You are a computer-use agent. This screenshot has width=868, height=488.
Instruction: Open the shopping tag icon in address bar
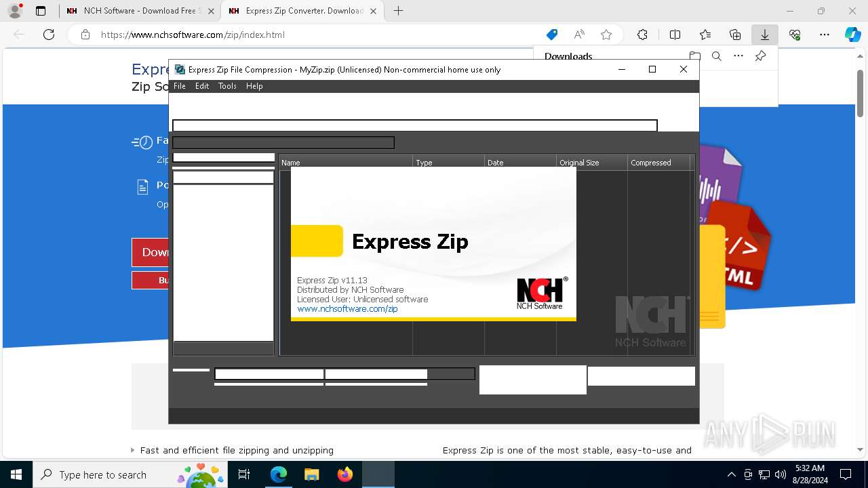coord(552,35)
